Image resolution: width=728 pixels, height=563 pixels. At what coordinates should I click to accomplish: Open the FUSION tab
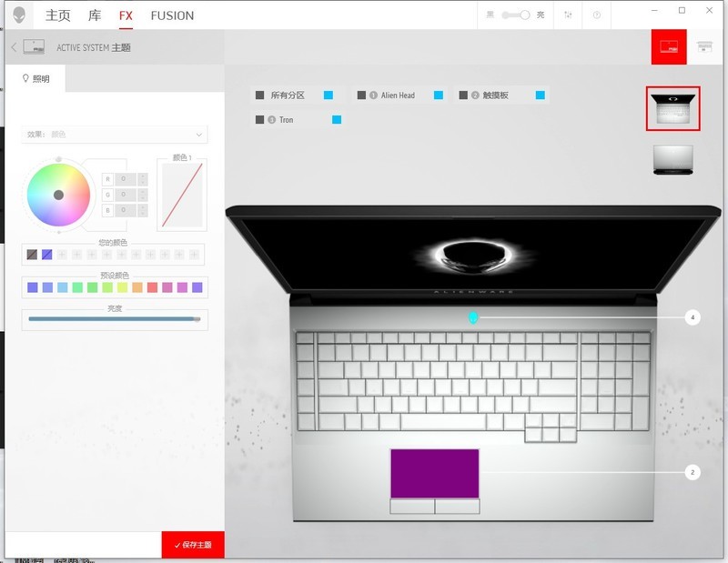tap(172, 15)
